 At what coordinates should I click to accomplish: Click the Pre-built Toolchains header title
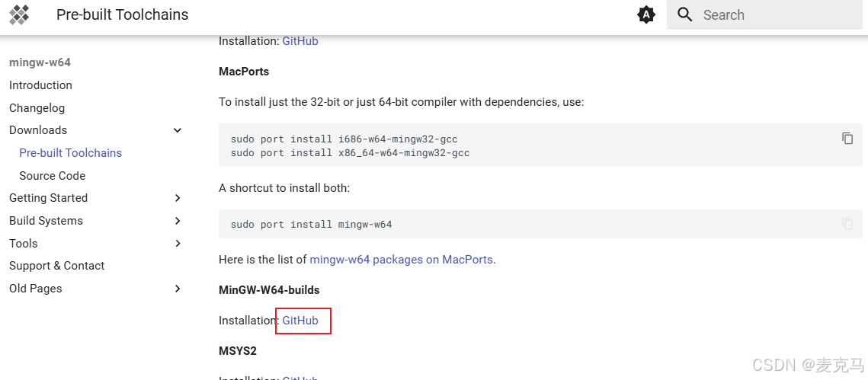pos(123,15)
